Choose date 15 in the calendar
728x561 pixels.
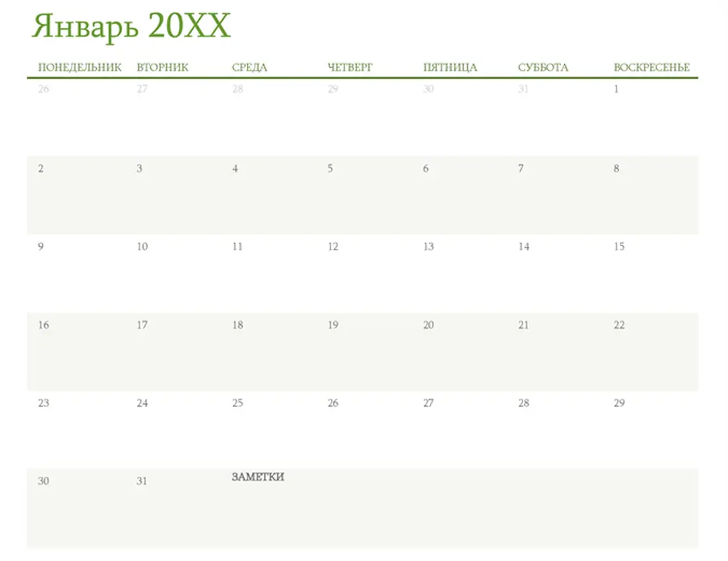coord(619,247)
